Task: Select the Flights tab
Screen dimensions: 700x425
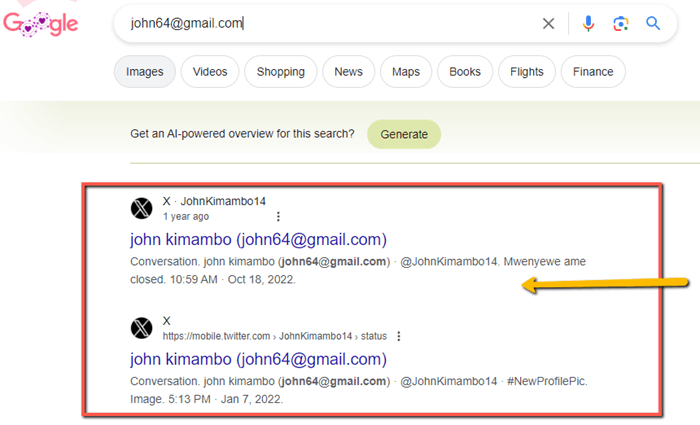Action: coord(526,72)
